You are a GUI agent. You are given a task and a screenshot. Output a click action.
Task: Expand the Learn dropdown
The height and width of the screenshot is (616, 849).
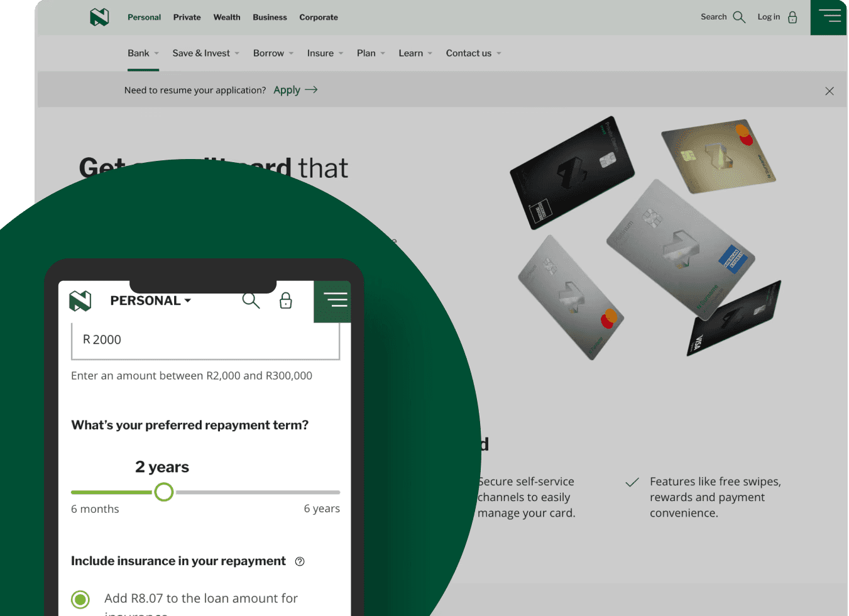pos(415,53)
